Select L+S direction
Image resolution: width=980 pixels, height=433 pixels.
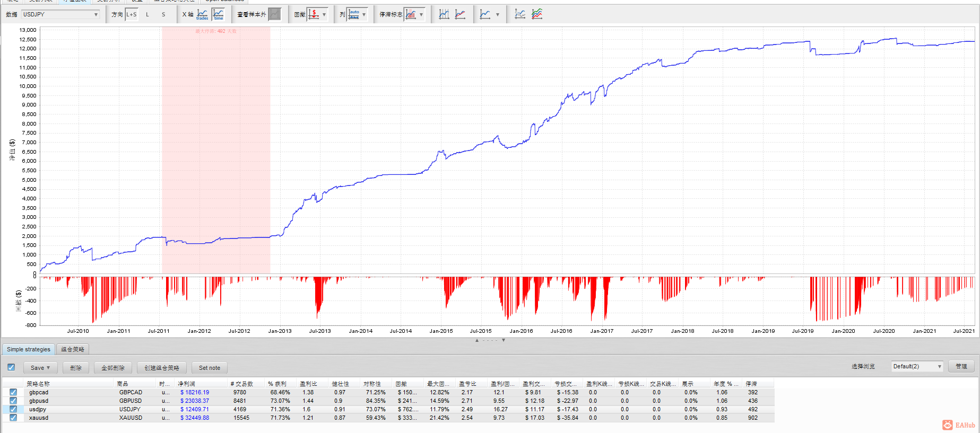click(131, 14)
